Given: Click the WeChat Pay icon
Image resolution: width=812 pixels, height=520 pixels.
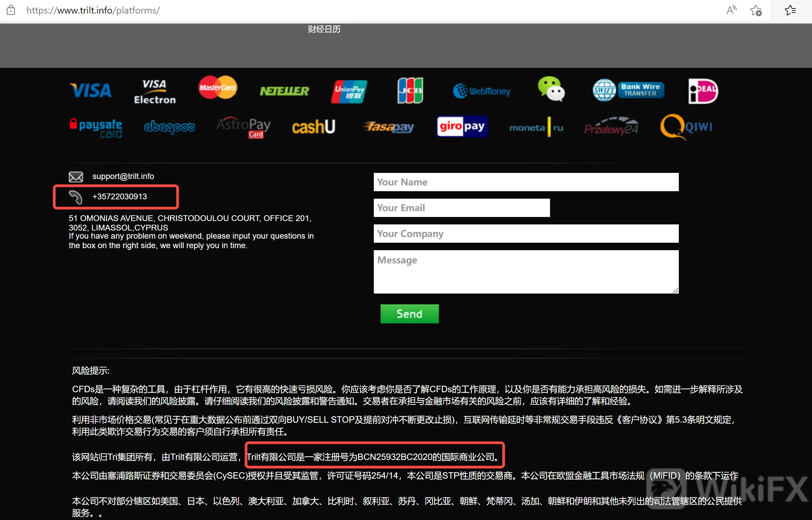Looking at the screenshot, I should pyautogui.click(x=551, y=89).
